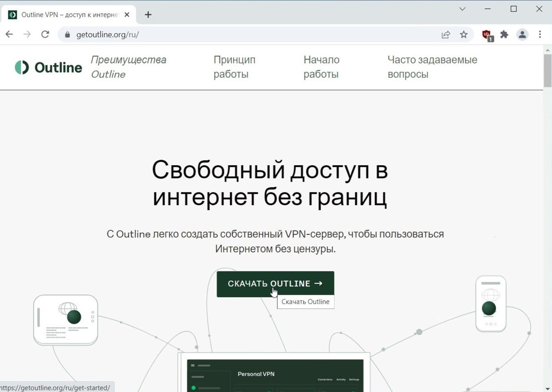Open Начало работы nav item
This screenshot has width=552, height=392.
click(x=321, y=67)
